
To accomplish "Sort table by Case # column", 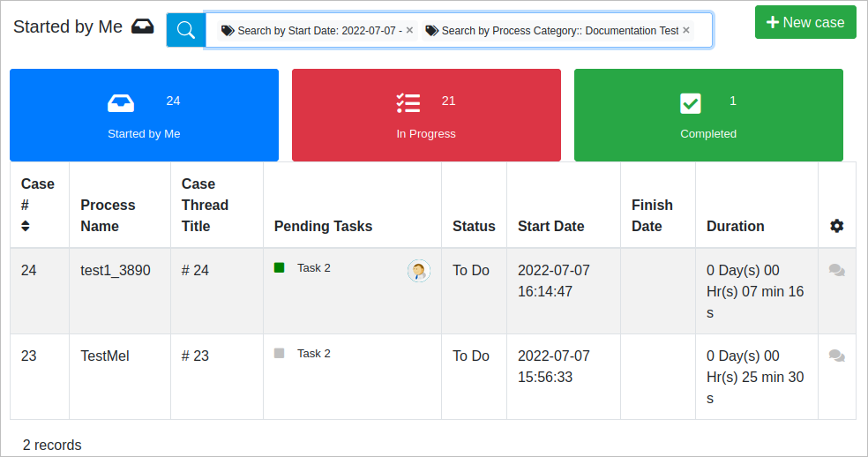I will (26, 226).
